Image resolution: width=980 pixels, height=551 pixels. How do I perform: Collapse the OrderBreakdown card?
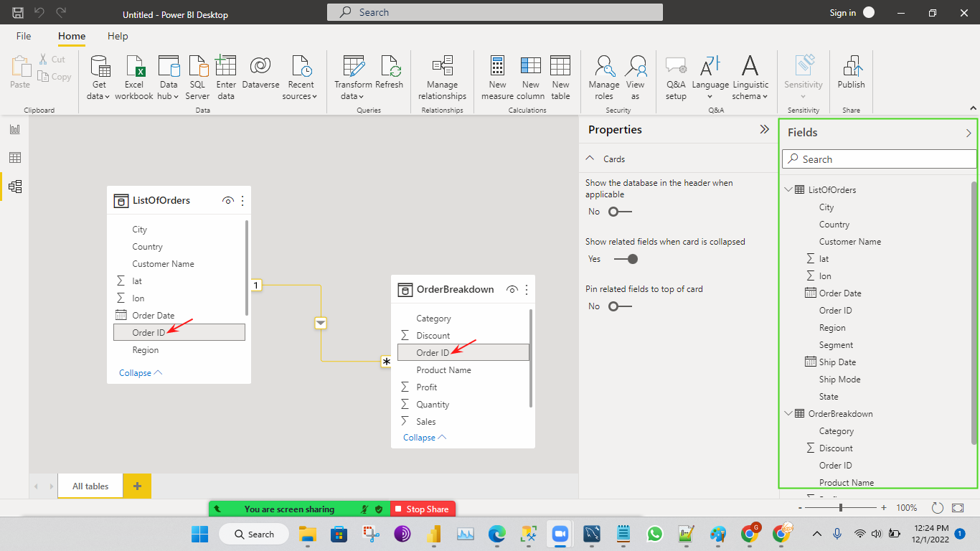coord(425,438)
